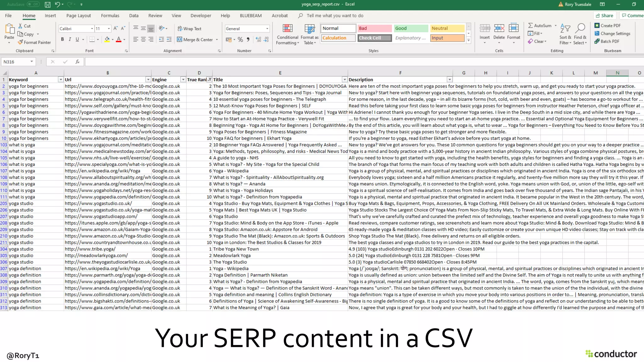Apply the Neutral cell style

coord(447,28)
